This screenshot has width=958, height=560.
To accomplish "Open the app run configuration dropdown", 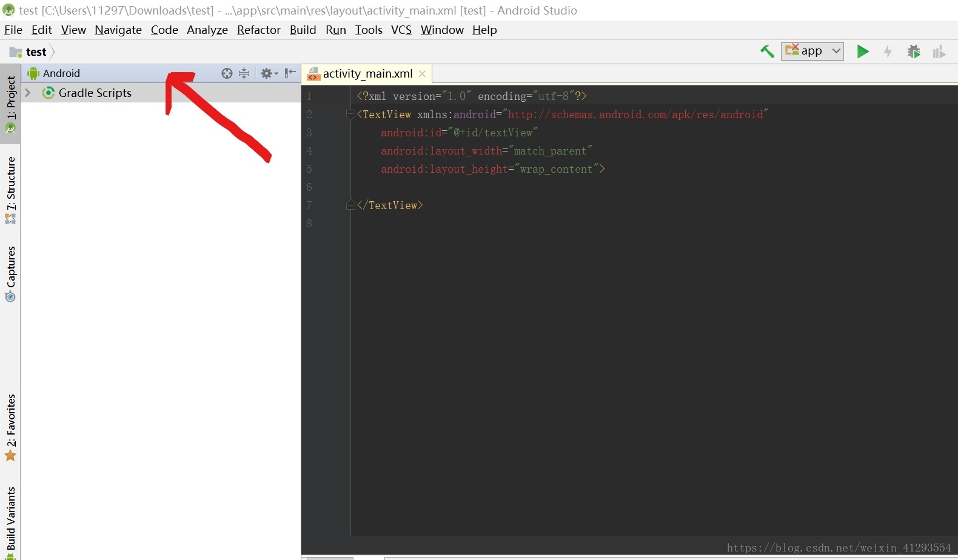I will click(812, 51).
